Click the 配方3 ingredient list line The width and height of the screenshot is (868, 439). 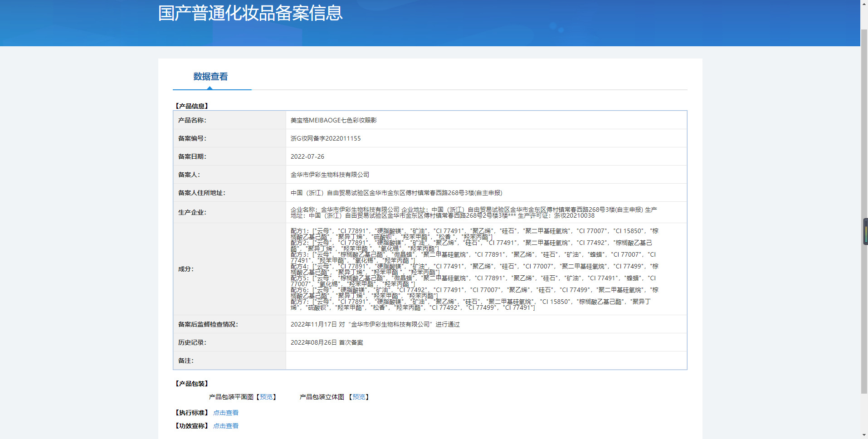(473, 258)
